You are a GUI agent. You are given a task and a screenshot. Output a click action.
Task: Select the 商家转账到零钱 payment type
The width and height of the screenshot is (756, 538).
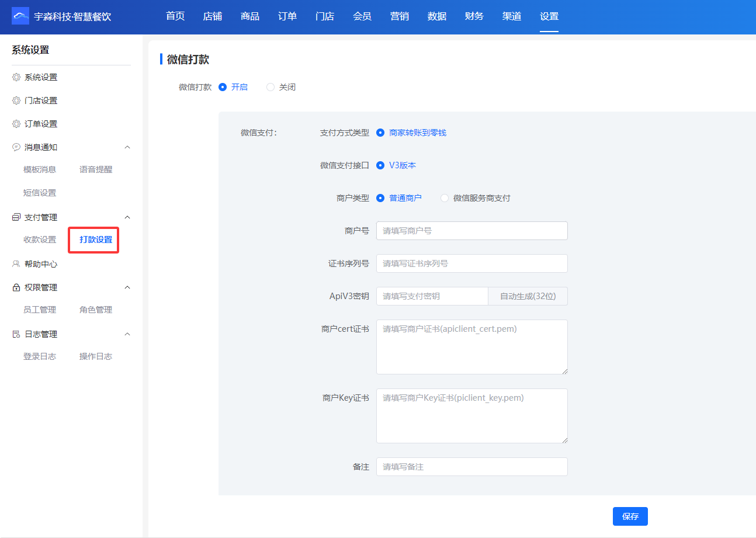click(x=380, y=133)
